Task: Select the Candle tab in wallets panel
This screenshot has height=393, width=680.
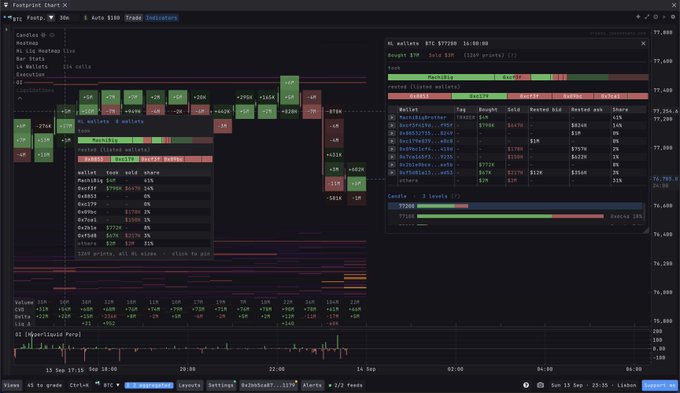Action: pos(397,196)
